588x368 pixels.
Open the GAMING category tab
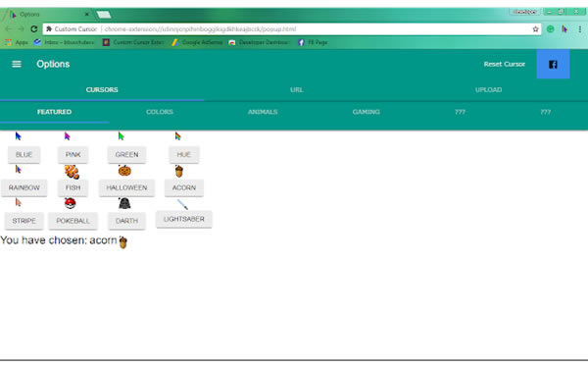(x=366, y=112)
